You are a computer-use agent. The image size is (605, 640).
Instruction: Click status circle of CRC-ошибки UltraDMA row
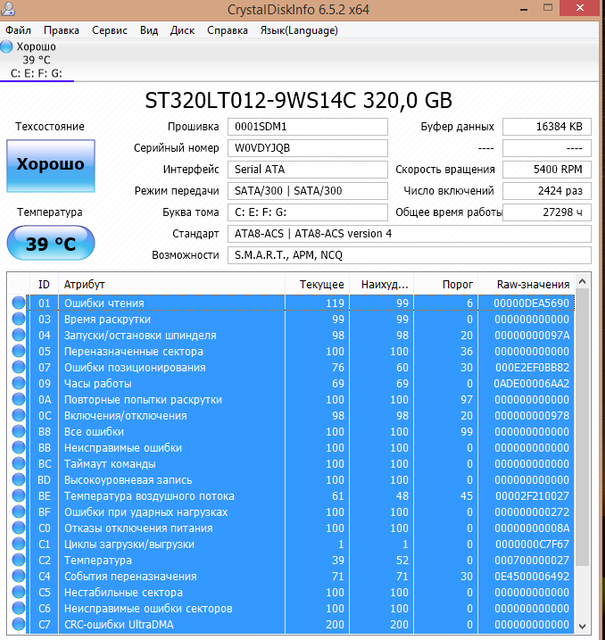18,624
